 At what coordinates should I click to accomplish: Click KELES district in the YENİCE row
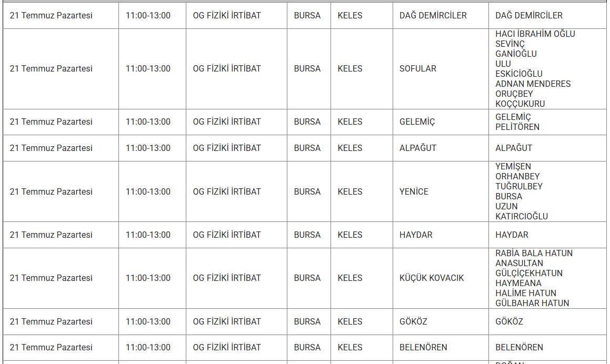pyautogui.click(x=350, y=191)
